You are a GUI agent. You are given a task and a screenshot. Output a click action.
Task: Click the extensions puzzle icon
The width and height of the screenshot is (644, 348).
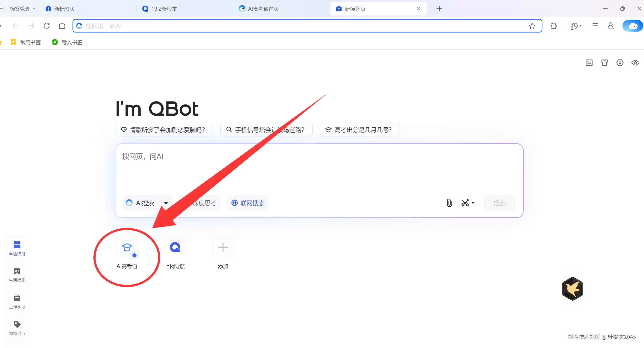pos(554,26)
